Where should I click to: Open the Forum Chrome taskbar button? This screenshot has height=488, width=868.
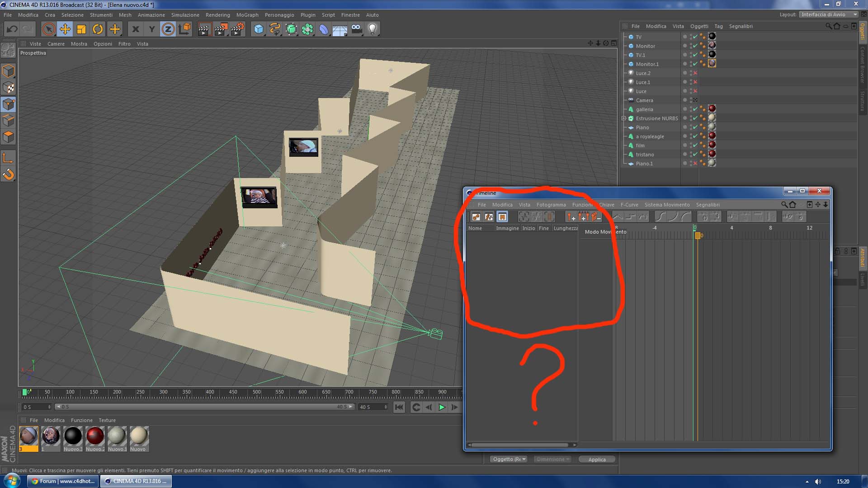(x=62, y=481)
